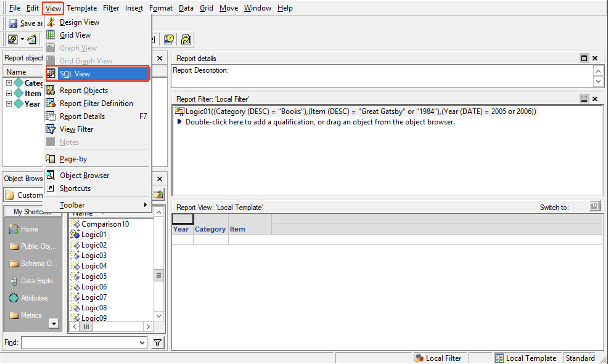Click the Category column header
608x364 pixels.
[210, 229]
